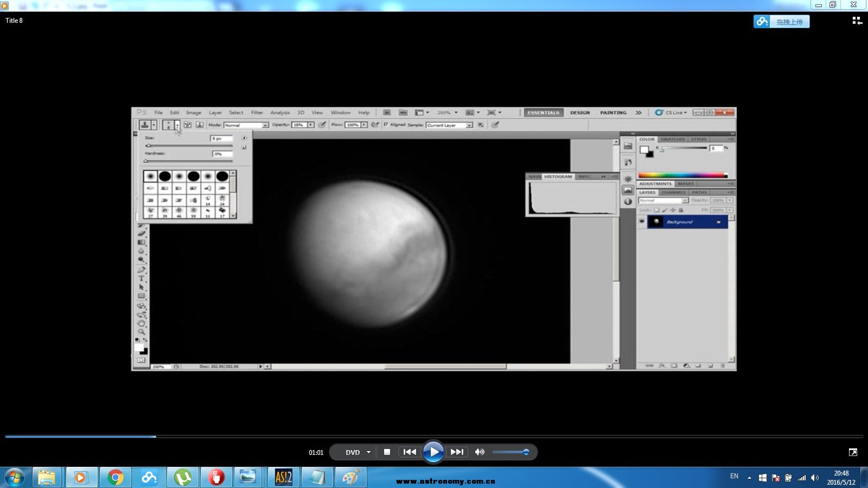868x488 pixels.
Task: Switch to the Swatches tab
Action: 673,139
